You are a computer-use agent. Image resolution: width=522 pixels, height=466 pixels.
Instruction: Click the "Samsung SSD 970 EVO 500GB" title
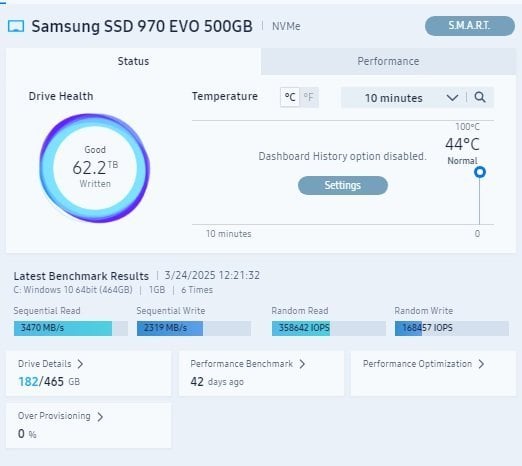tap(142, 26)
